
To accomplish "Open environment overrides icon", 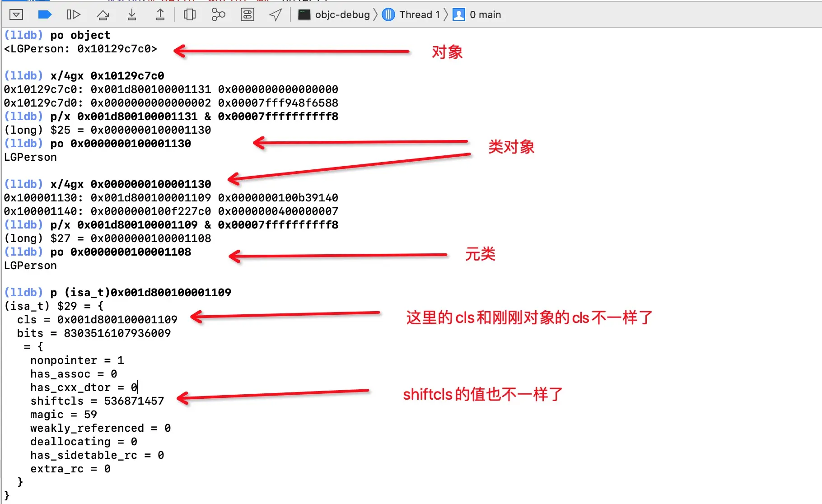I will click(248, 15).
